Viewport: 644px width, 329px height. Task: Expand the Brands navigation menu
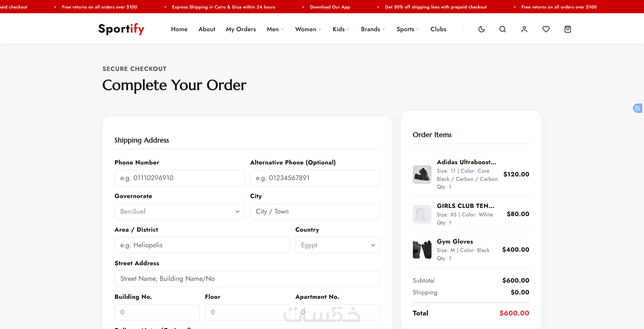pos(373,29)
